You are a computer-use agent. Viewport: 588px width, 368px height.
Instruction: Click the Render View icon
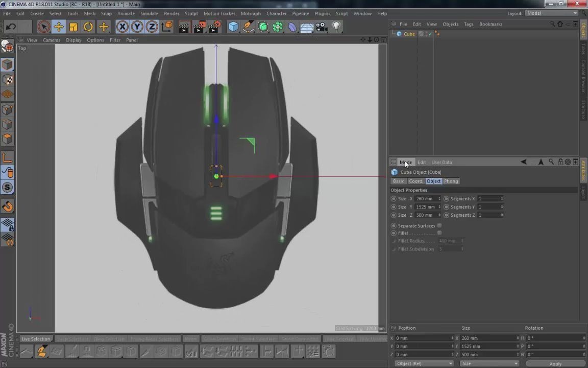[185, 27]
